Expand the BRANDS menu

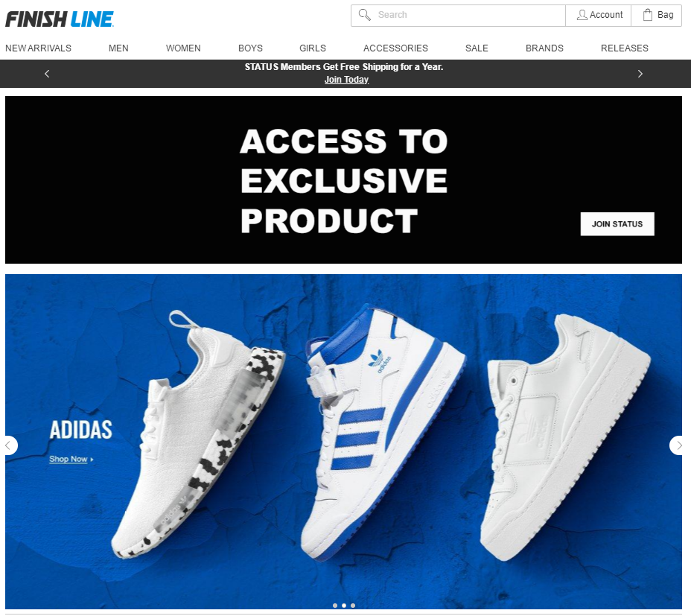click(544, 48)
